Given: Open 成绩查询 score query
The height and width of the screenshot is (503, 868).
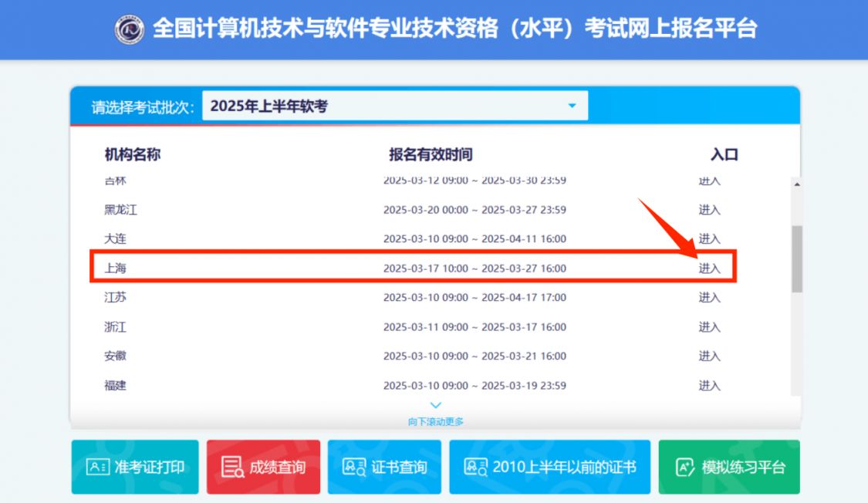Looking at the screenshot, I should click(x=263, y=467).
